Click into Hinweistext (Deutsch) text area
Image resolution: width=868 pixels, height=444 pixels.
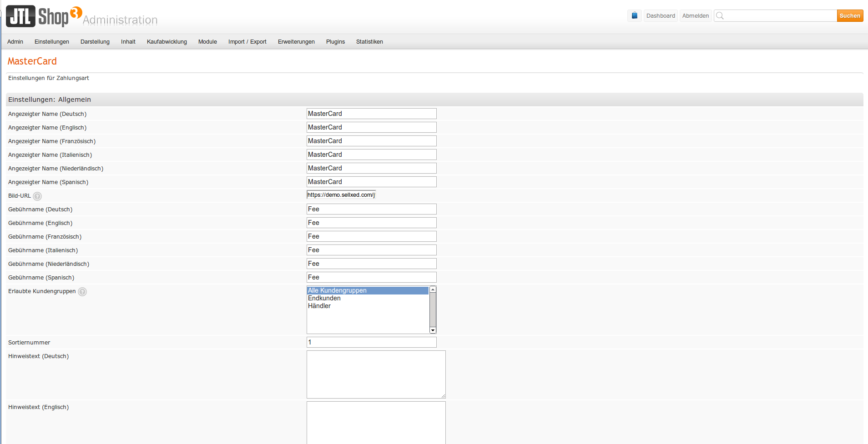tap(376, 374)
